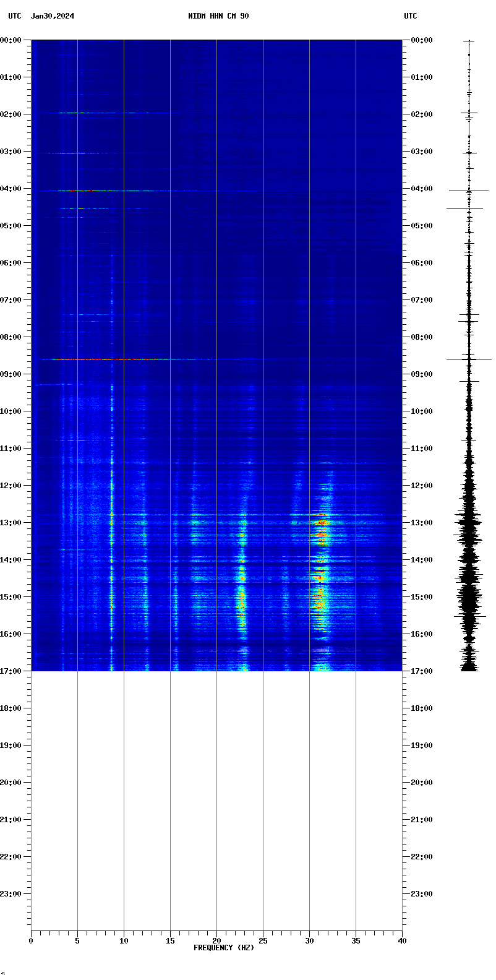Click the 0 Hz frequency axis label

[31, 941]
